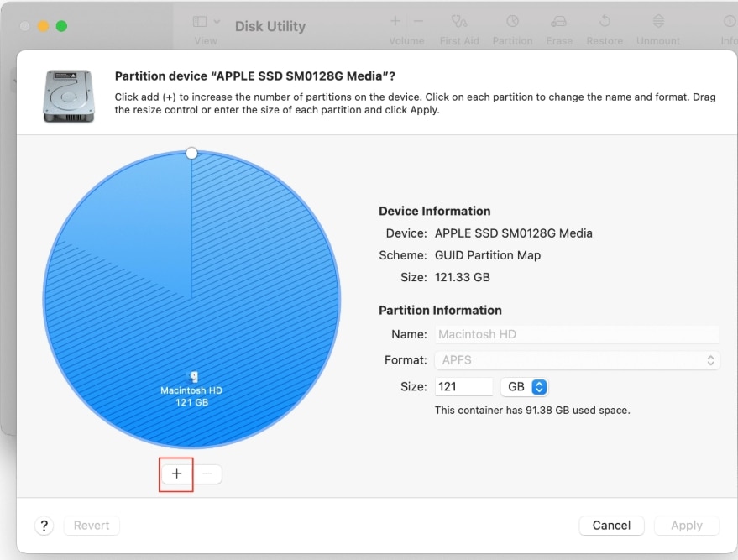The image size is (738, 560).
Task: Click the remove Volume minus icon in toolbar
Action: 418,21
